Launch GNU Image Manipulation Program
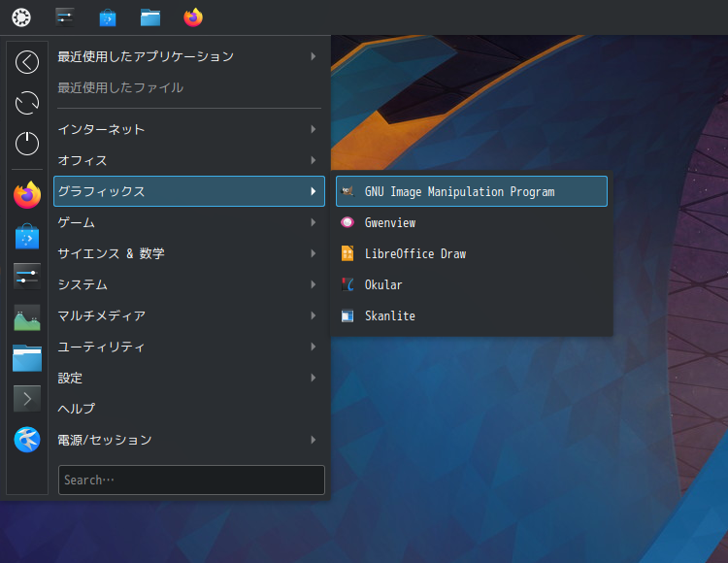Viewport: 728px width, 563px height. tap(471, 191)
